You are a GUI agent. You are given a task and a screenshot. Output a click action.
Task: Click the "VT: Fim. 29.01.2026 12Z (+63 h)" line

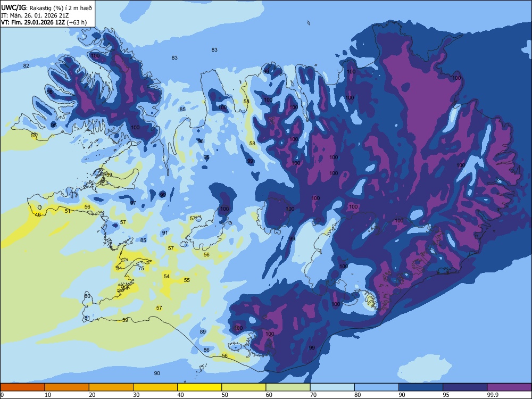44,22
